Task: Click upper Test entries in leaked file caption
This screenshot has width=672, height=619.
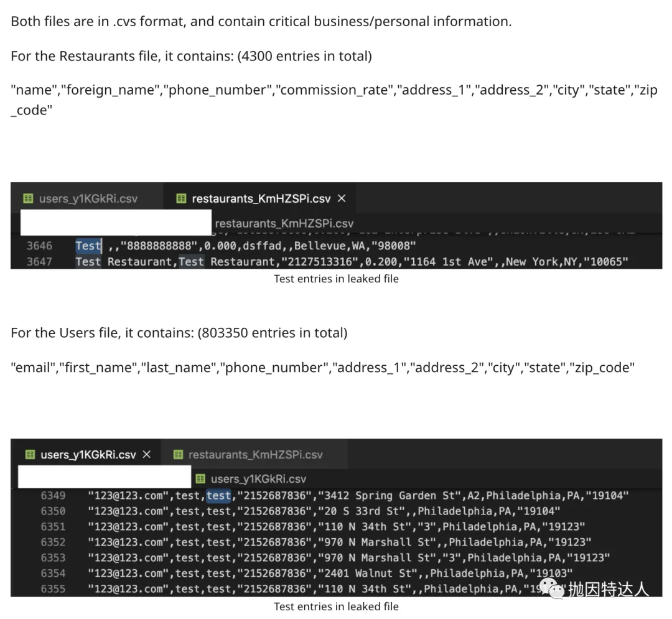Action: [x=336, y=279]
